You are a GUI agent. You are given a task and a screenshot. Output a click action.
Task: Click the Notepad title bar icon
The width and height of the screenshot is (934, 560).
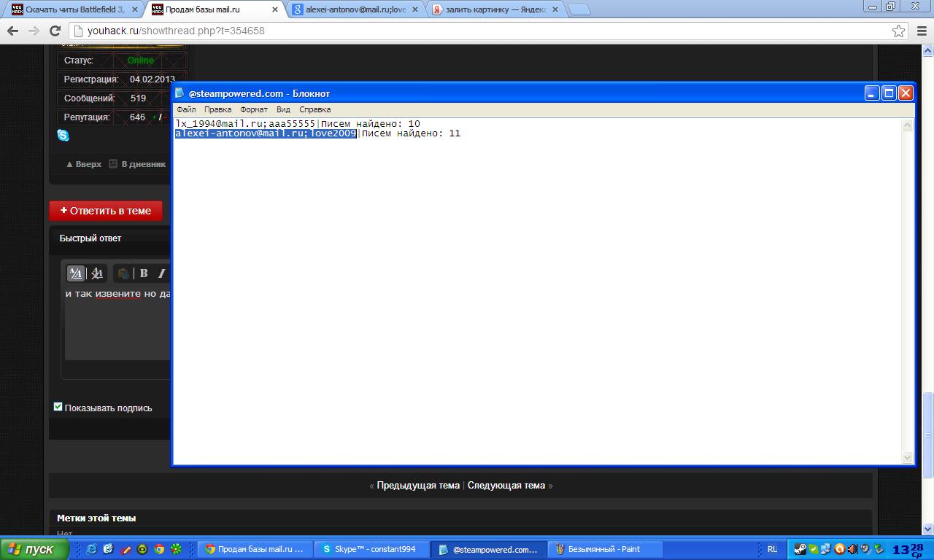[x=180, y=93]
